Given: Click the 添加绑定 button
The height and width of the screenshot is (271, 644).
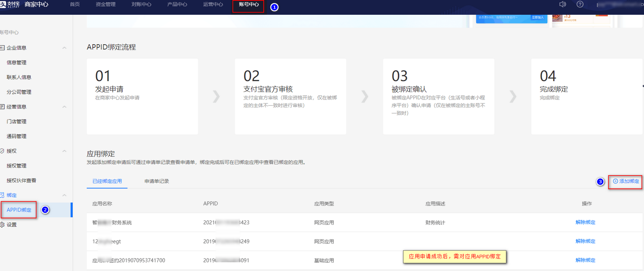Looking at the screenshot, I should tap(626, 181).
